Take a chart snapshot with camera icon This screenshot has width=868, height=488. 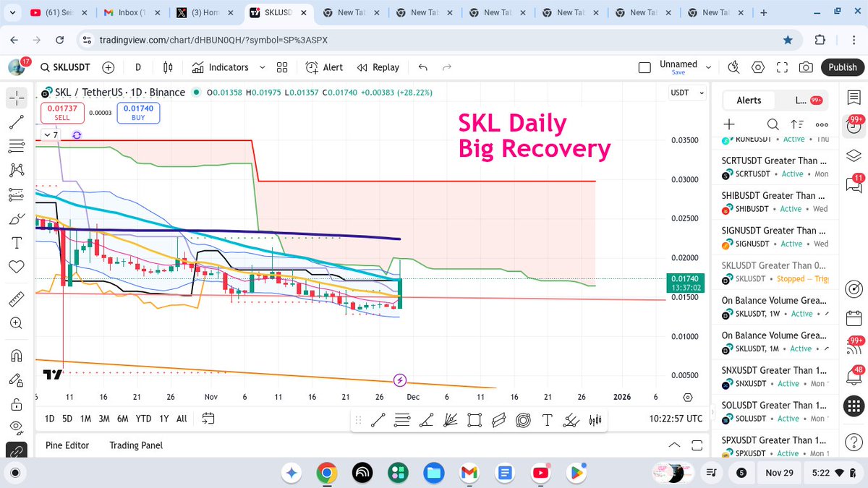(x=806, y=67)
